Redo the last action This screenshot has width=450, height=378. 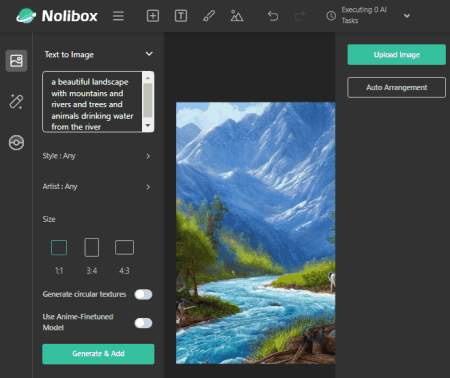(x=300, y=16)
